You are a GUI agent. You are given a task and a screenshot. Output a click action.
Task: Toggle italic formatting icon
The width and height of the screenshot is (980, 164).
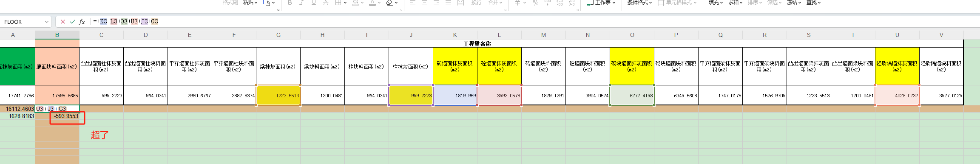coord(301,3)
